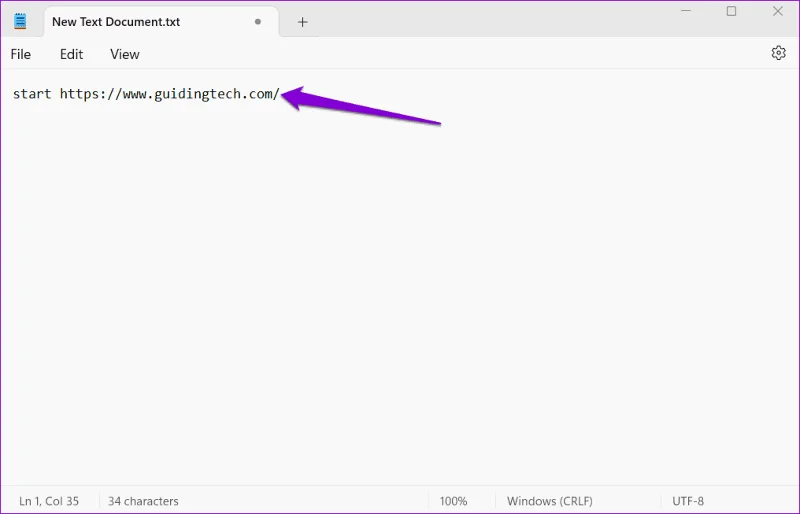Viewport: 800px width, 514px height.
Task: Open the File menu
Action: tap(21, 54)
